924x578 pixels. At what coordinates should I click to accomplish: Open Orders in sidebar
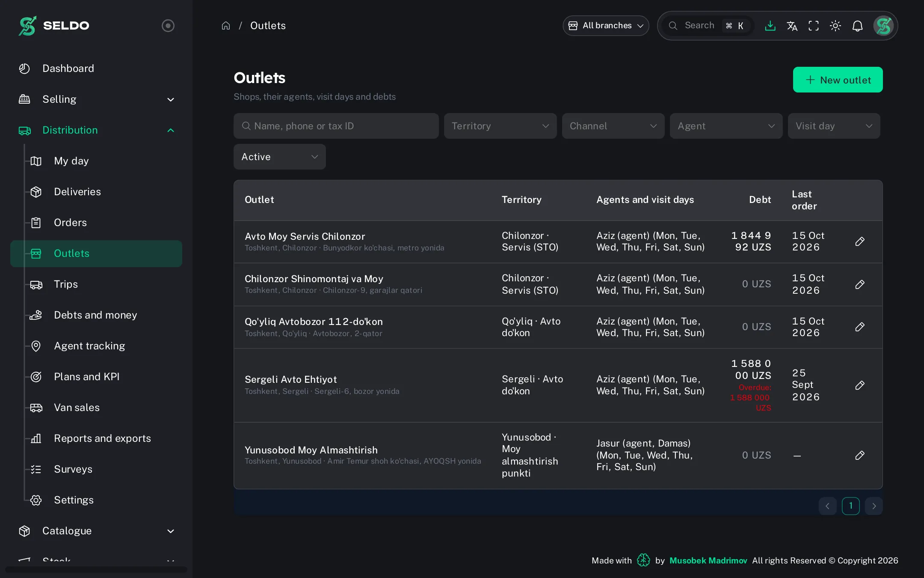[x=96, y=223]
